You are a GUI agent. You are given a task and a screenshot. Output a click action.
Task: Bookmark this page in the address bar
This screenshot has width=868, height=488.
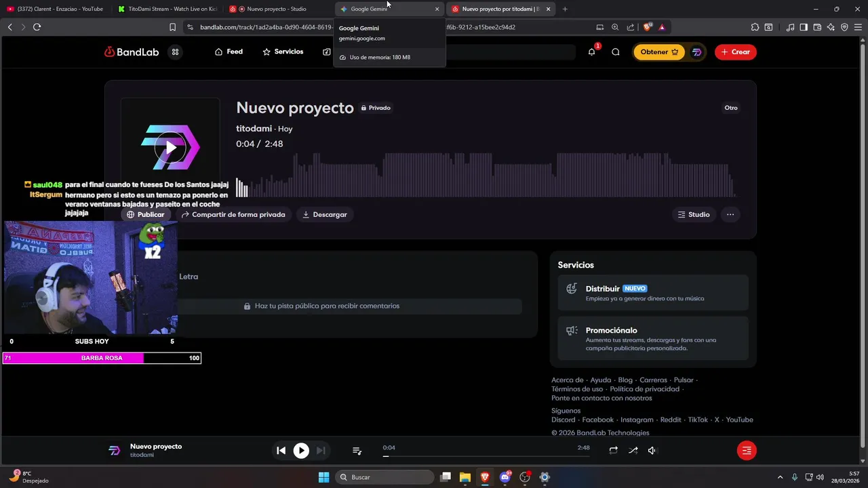click(172, 27)
